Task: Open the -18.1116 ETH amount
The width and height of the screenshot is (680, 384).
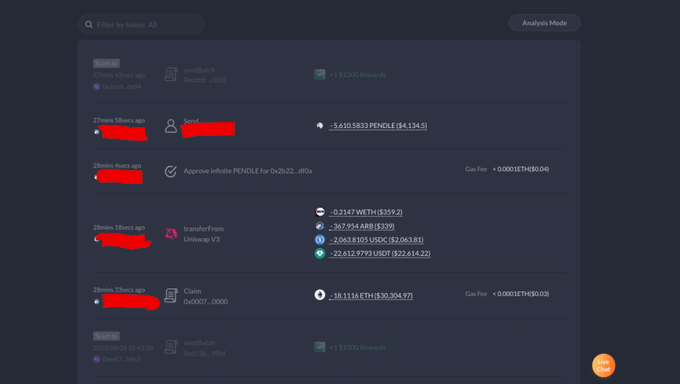Action: (371, 295)
